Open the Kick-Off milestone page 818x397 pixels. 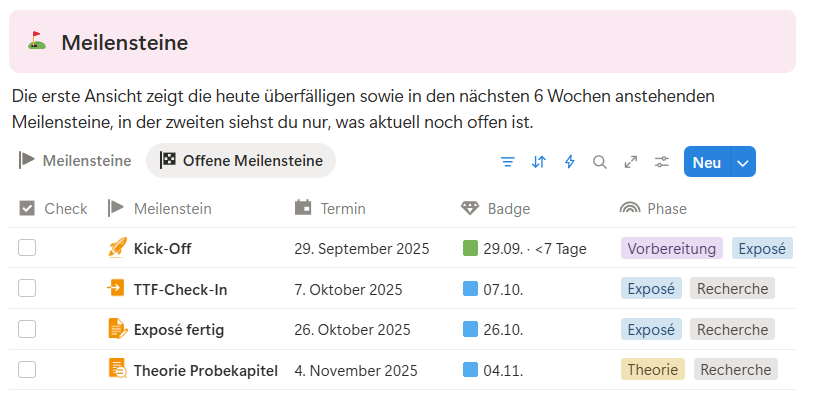(162, 248)
